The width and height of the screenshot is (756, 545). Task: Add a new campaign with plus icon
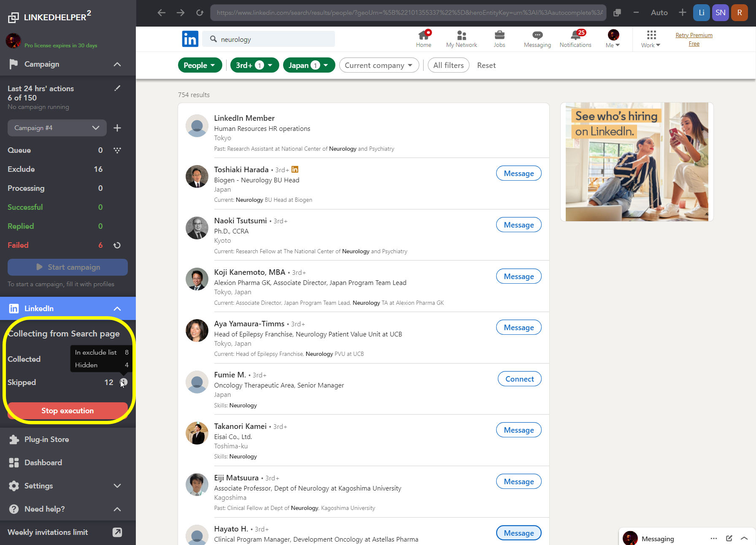pos(117,128)
